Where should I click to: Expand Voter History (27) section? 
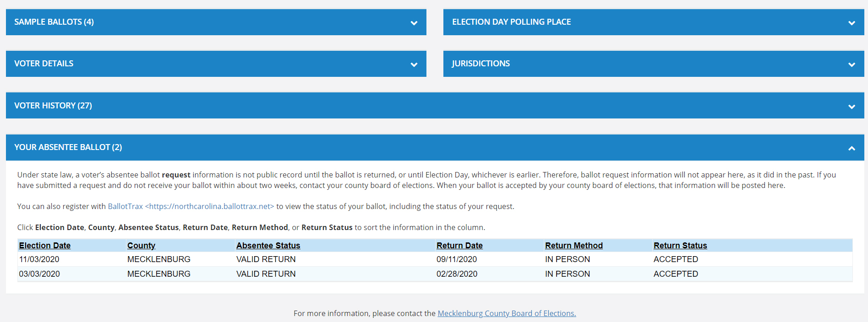click(x=435, y=106)
